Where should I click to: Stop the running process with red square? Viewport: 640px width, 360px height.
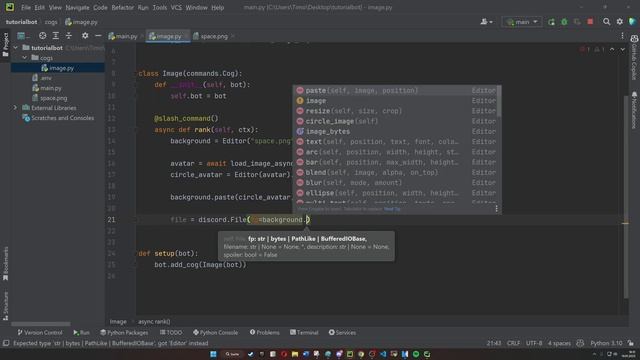click(590, 22)
